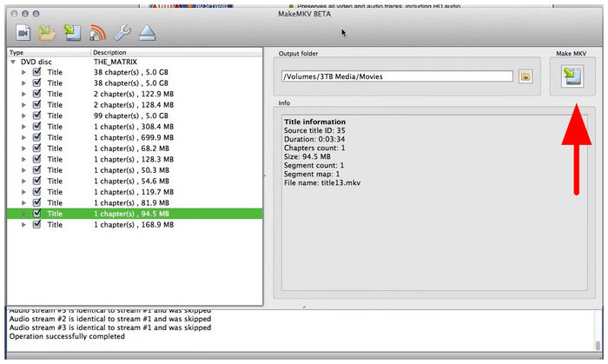The height and width of the screenshot is (364, 608).
Task: Uncheck the first 38 chapter(s) 5.0 GB title
Action: (36, 72)
